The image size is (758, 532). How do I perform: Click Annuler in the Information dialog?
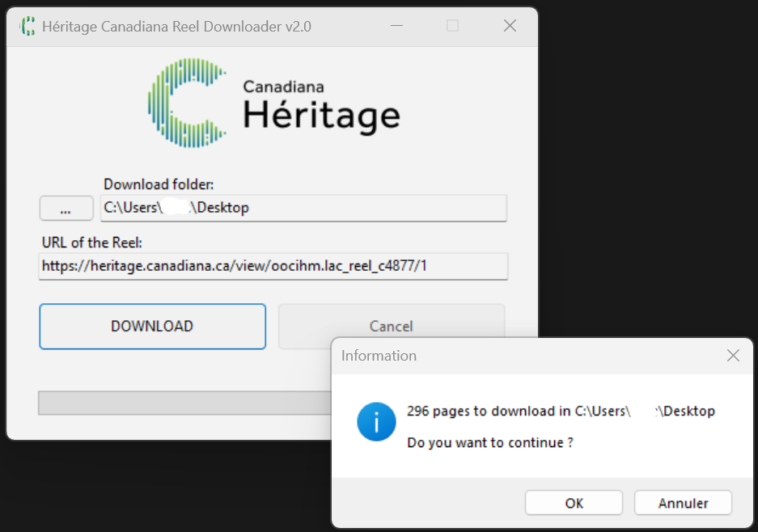tap(683, 503)
